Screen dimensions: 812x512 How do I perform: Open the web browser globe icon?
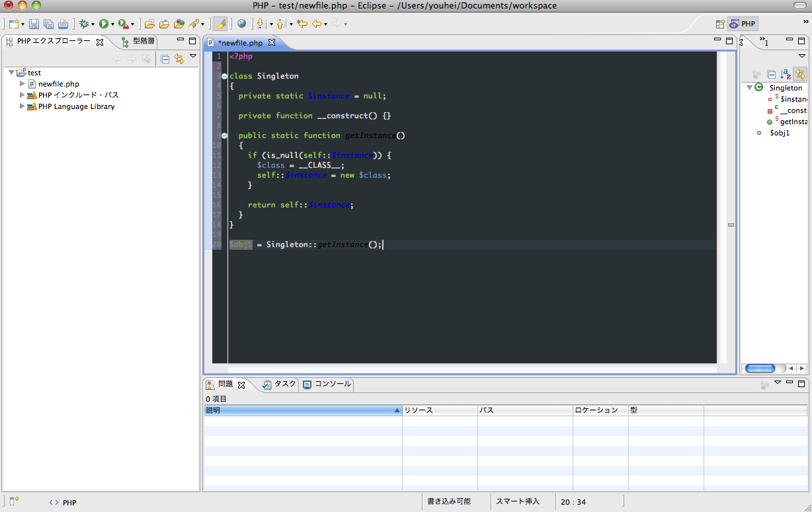[241, 24]
